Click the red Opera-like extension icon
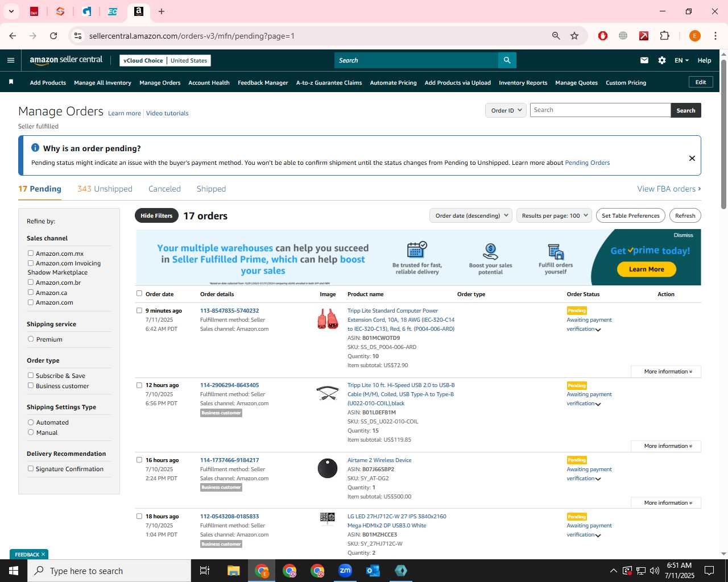The image size is (728, 582). tap(603, 36)
